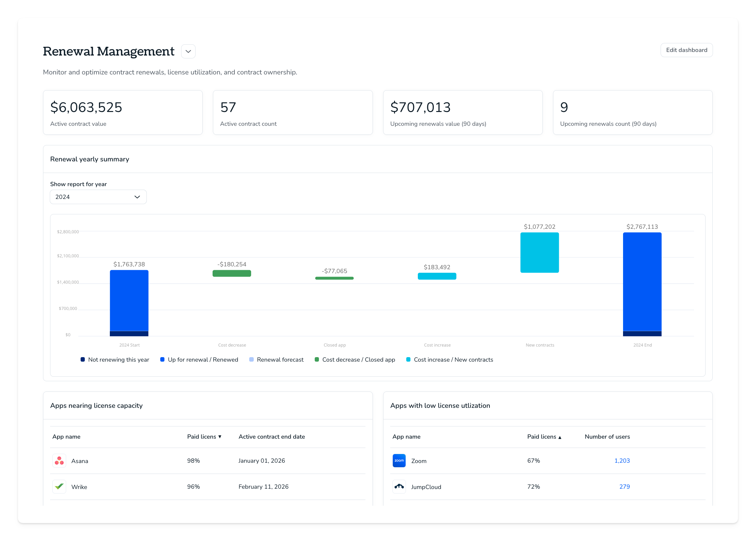
Task: Click the 2024 End blue bar
Action: [x=642, y=282]
